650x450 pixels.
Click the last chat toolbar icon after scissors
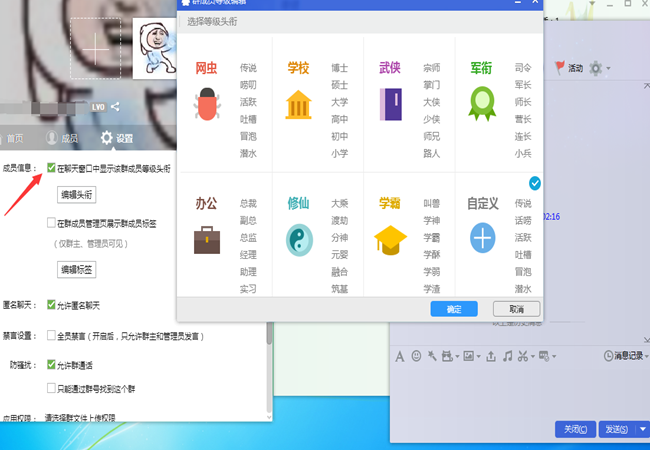(544, 356)
